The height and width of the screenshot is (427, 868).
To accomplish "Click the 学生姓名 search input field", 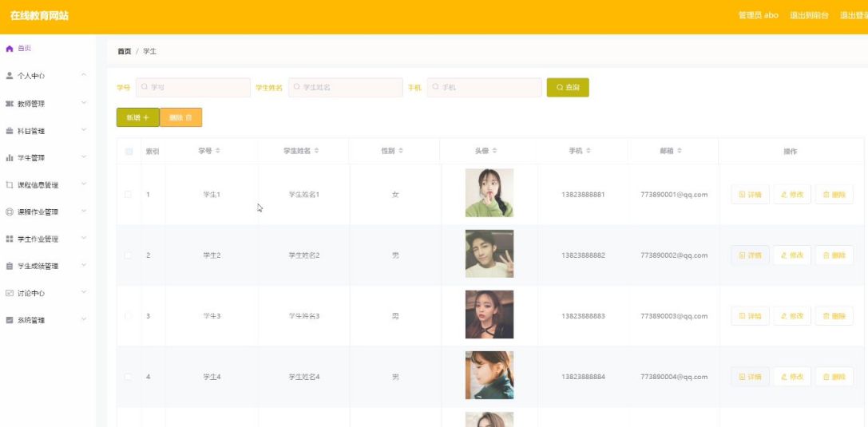I will [x=346, y=87].
